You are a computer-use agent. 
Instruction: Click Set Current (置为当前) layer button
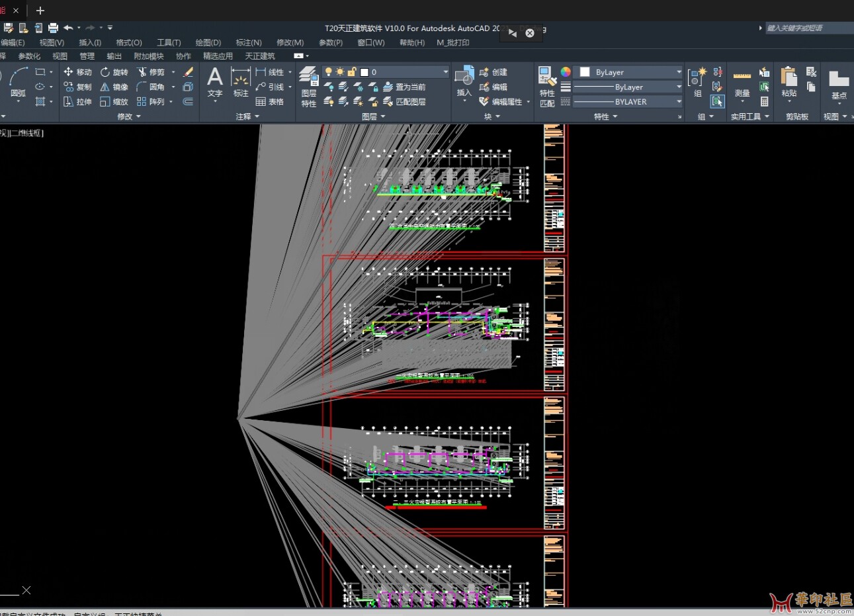click(404, 87)
